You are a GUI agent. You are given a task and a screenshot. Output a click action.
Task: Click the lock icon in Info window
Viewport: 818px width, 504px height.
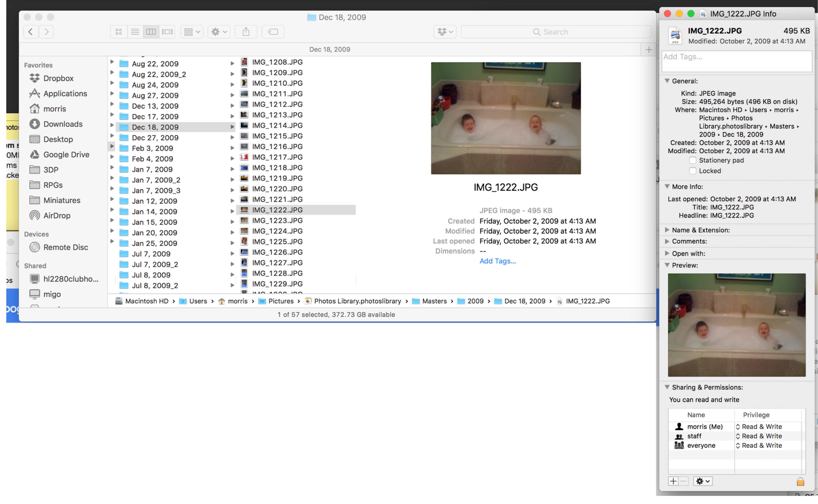[x=800, y=481]
